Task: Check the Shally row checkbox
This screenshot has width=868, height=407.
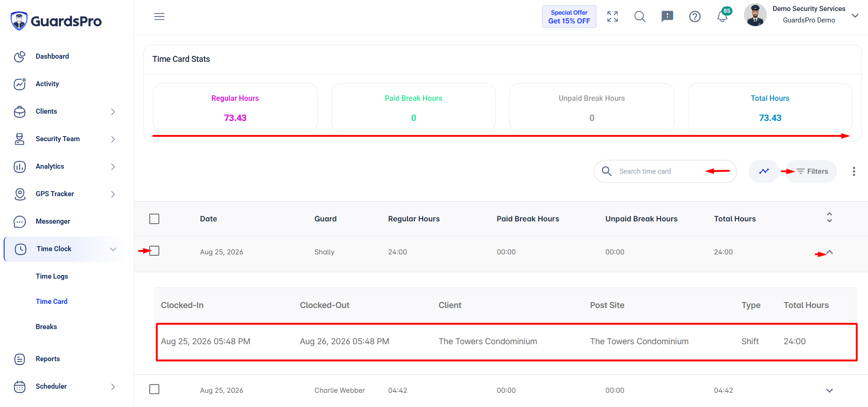Action: 154,251
